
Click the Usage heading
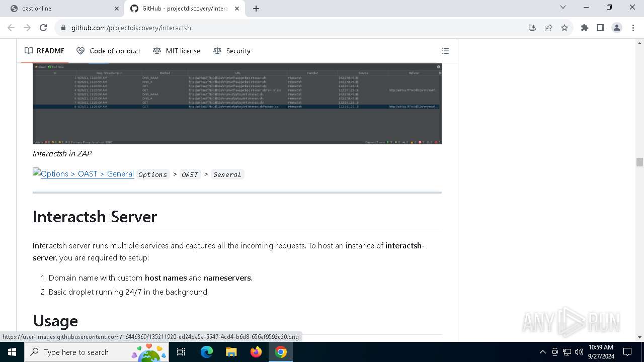click(x=55, y=321)
